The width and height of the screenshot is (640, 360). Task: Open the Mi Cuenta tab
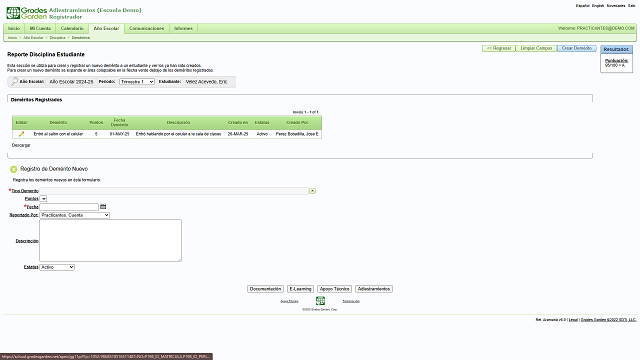coord(40,28)
